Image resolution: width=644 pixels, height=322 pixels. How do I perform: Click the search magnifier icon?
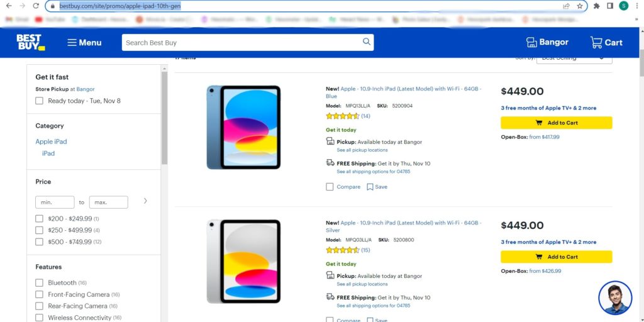pos(367,42)
